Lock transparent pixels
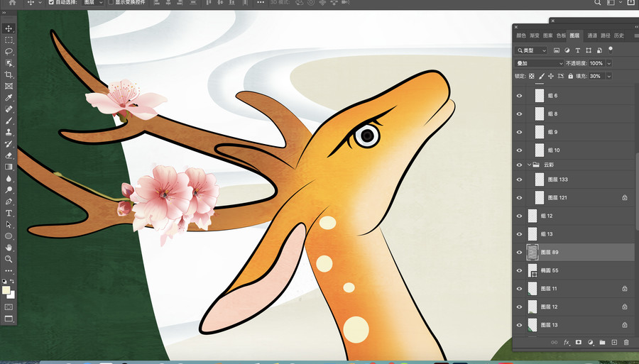This screenshot has height=364, width=639. [x=531, y=76]
